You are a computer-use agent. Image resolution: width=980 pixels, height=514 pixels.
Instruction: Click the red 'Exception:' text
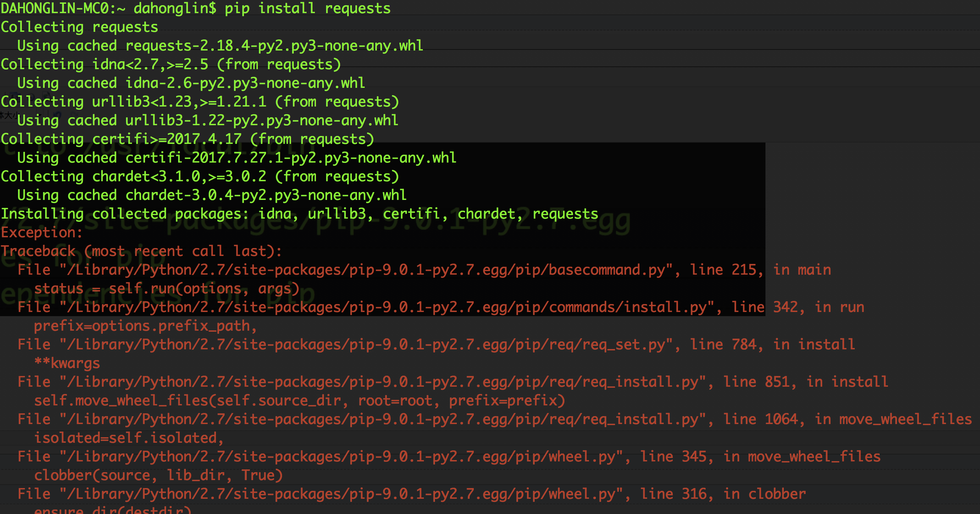coord(42,232)
